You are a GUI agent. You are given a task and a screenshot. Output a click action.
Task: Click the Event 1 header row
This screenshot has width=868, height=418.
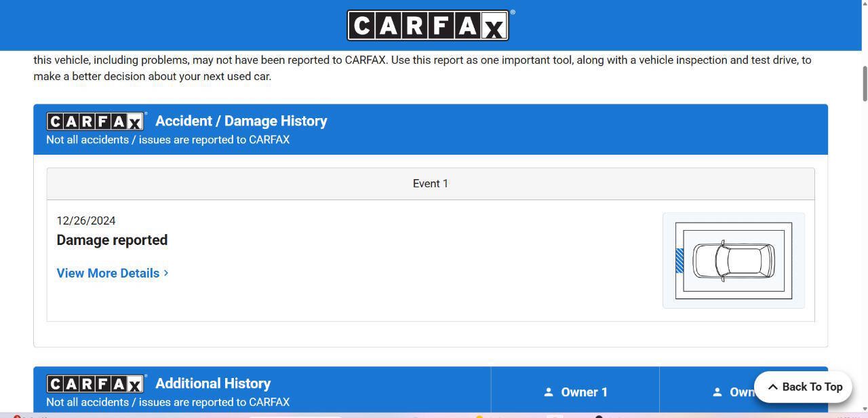pos(431,184)
